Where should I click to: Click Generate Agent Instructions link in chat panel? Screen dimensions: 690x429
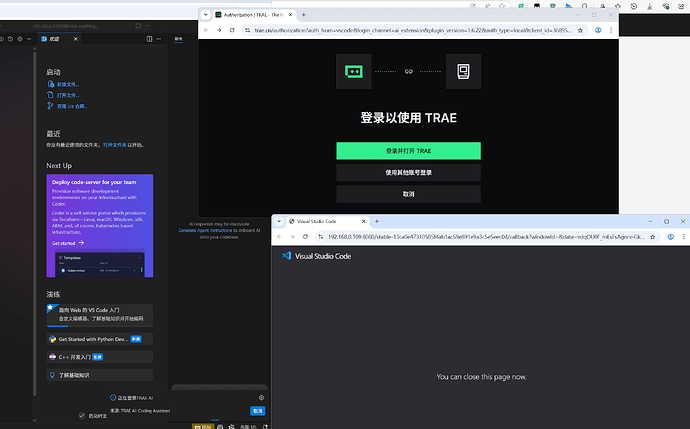click(x=205, y=230)
